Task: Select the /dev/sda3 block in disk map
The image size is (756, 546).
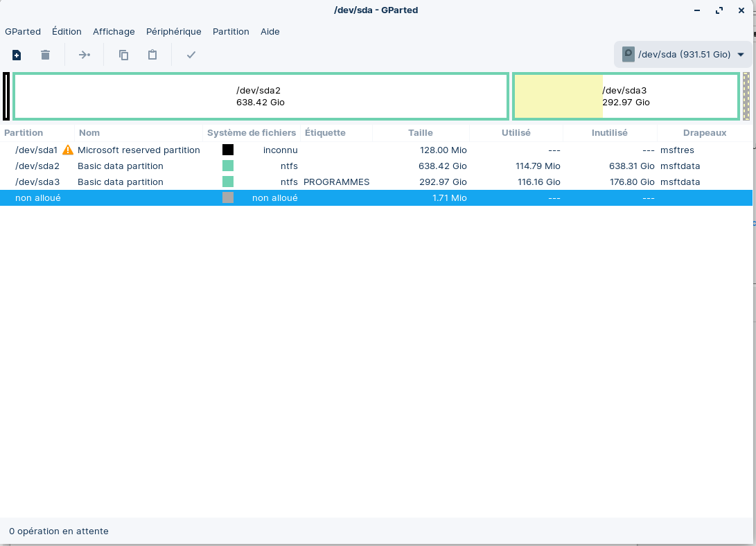Action: (626, 96)
